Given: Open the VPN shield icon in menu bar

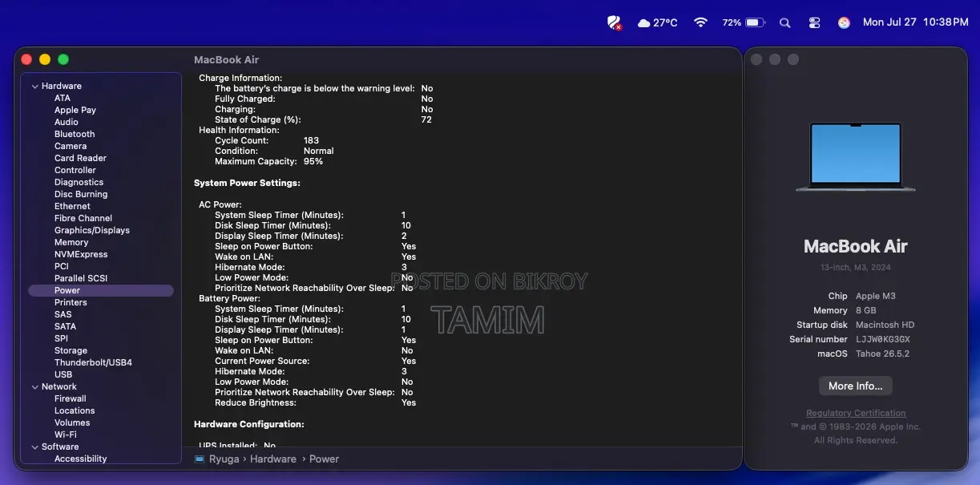Looking at the screenshot, I should click(x=615, y=22).
